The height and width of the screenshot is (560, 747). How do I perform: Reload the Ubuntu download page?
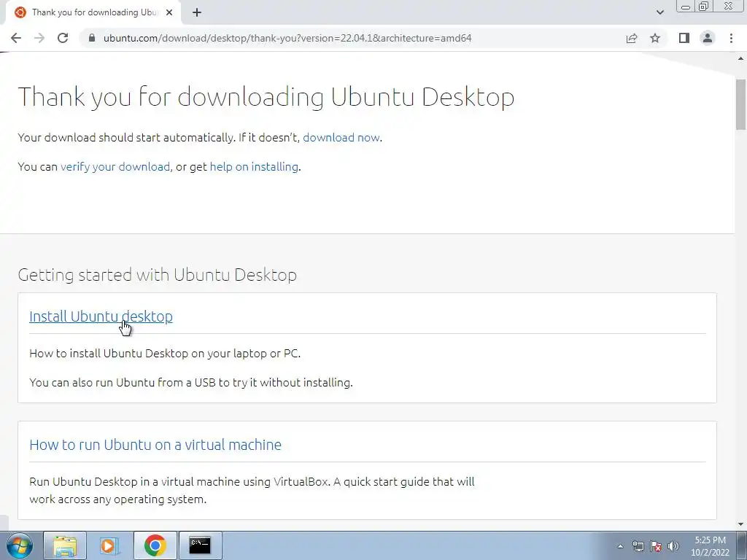(x=63, y=38)
